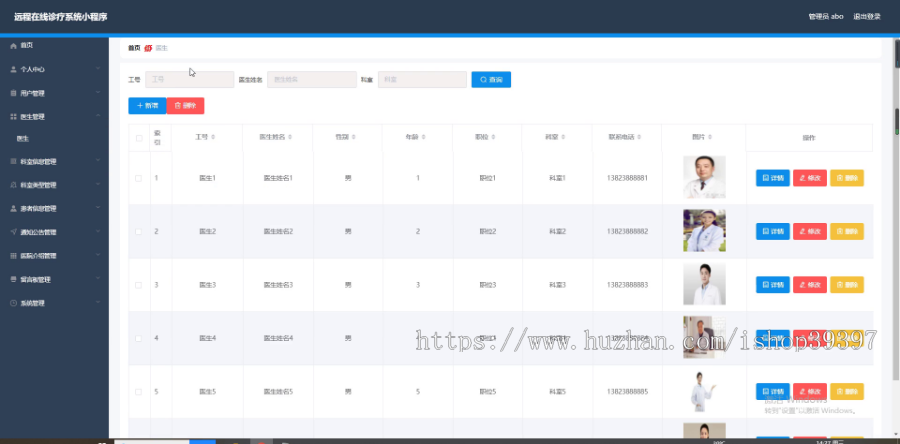This screenshot has height=444, width=900.
Task: Sort by 年龄 column arrows
Action: (x=424, y=138)
